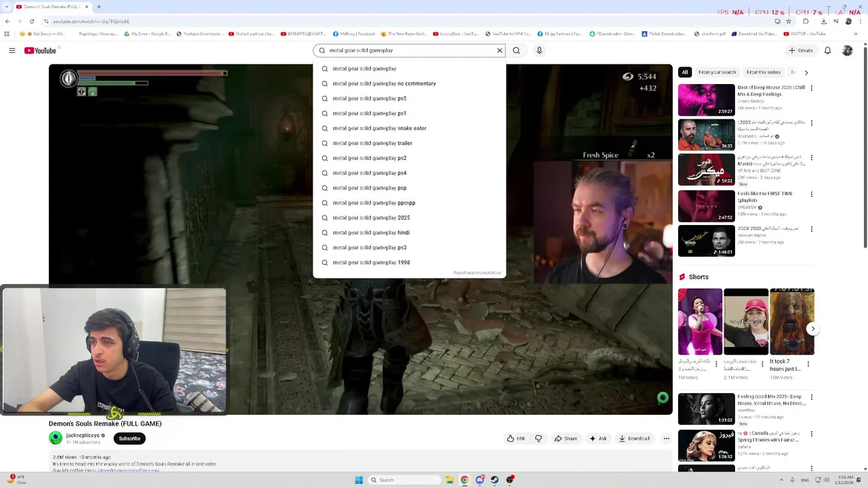Choose suggestion 'metal gear solid gameplay ps4'
868x488 pixels.
pos(409,173)
